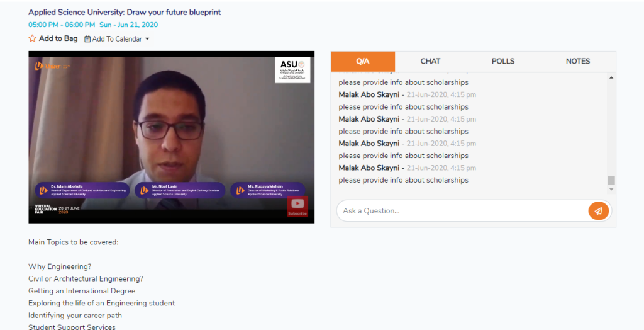Click the calendar icon next to Add To Calendar

click(87, 39)
